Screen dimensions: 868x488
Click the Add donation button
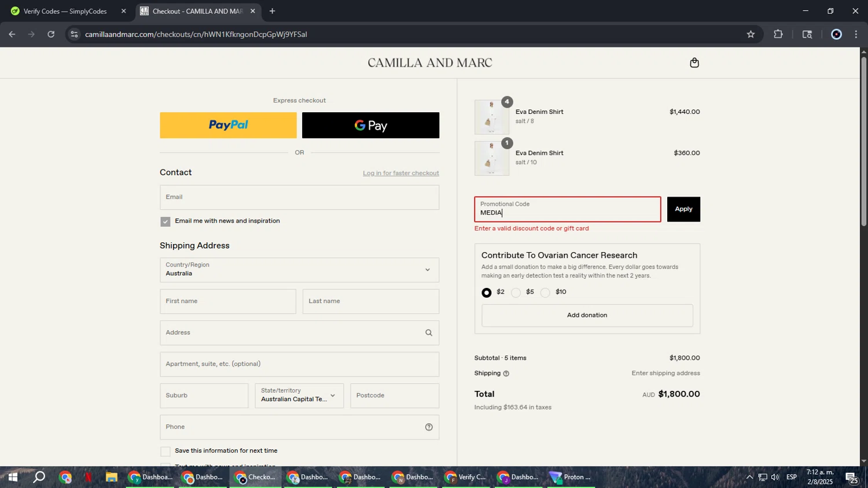(x=587, y=316)
